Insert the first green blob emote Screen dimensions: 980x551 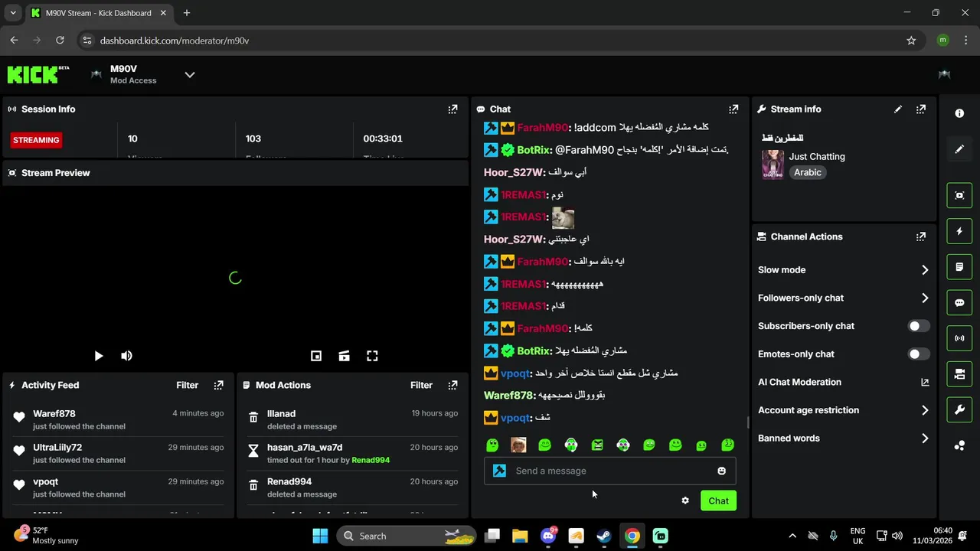[x=492, y=445]
